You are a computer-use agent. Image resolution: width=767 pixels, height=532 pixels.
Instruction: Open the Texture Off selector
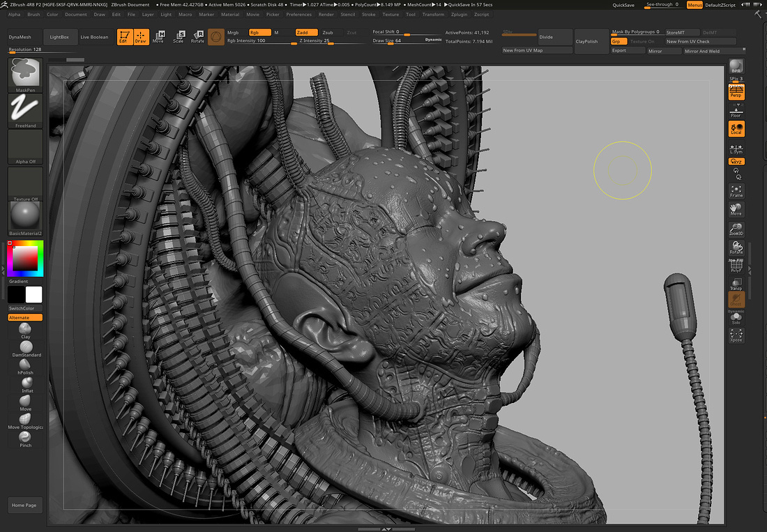pyautogui.click(x=25, y=184)
